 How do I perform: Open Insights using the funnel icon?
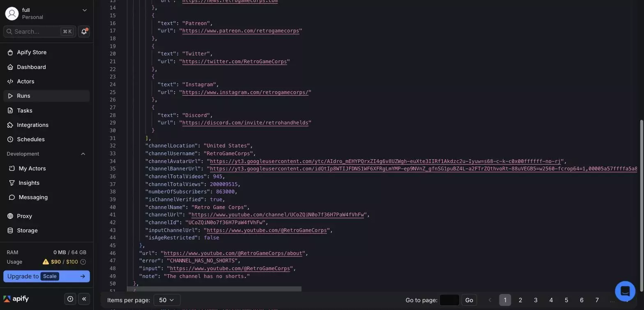click(x=12, y=183)
